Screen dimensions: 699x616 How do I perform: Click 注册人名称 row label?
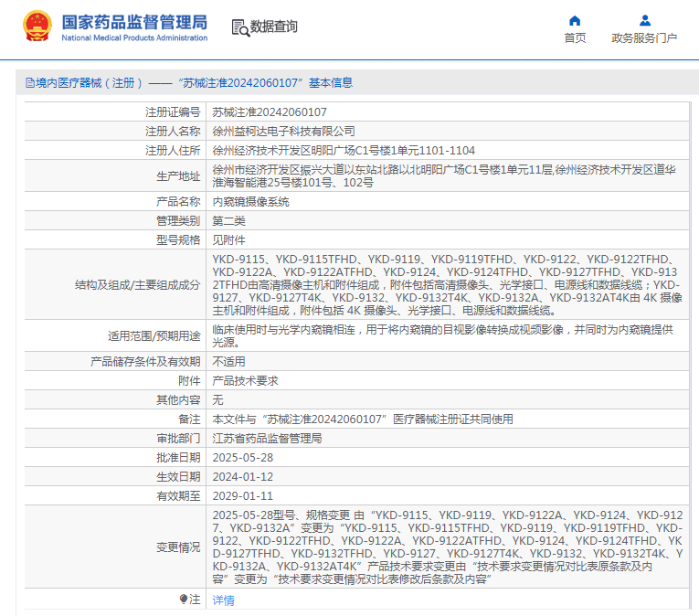point(173,131)
